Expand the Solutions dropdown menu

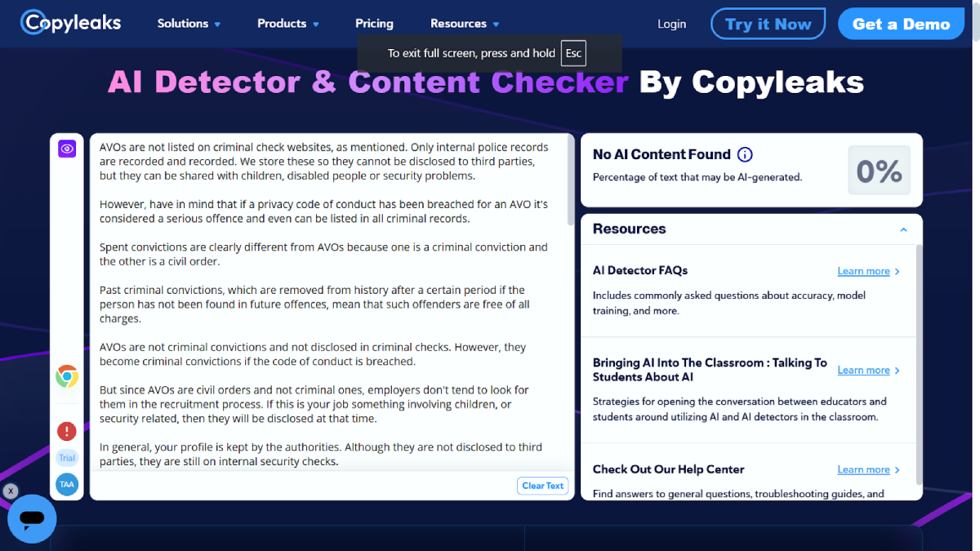189,24
